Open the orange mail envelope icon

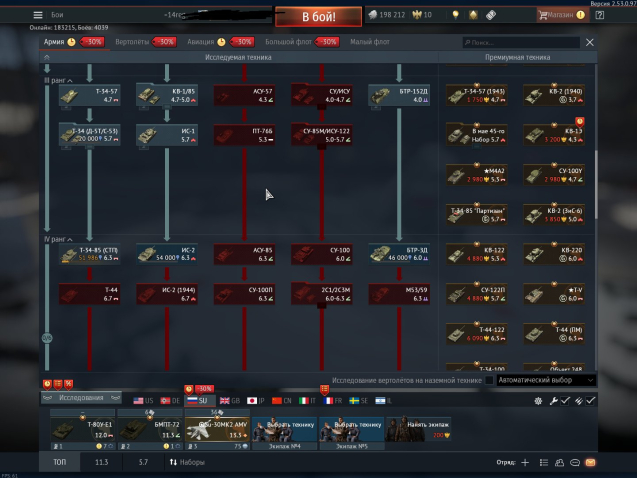coord(590,463)
